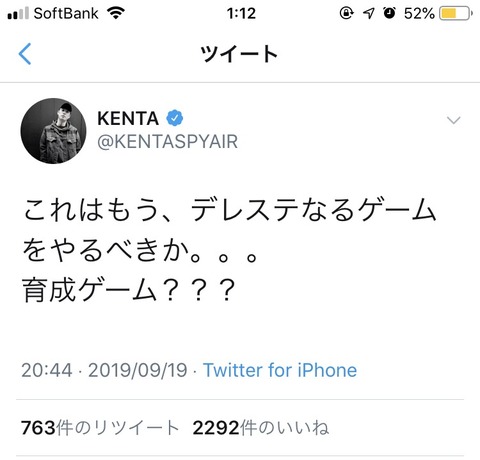Tap the Wi-Fi status icon
Image resolution: width=480 pixels, height=460 pixels.
[x=116, y=13]
